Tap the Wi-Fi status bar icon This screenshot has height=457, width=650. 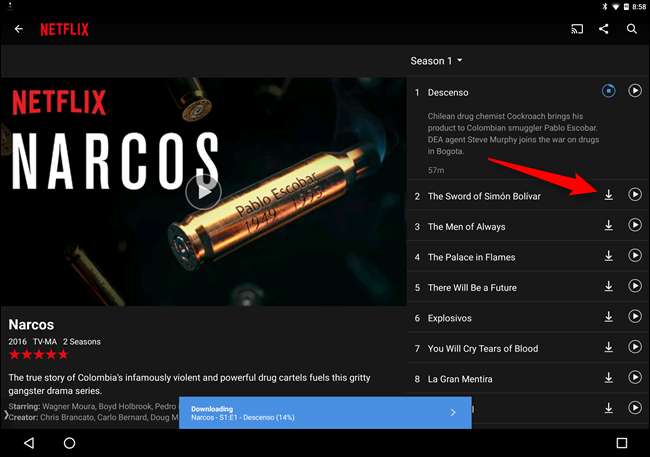[x=616, y=6]
